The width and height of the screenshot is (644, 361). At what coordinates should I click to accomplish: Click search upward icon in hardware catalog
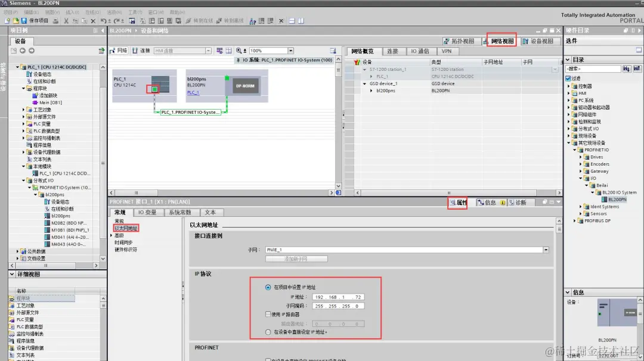pyautogui.click(x=637, y=69)
